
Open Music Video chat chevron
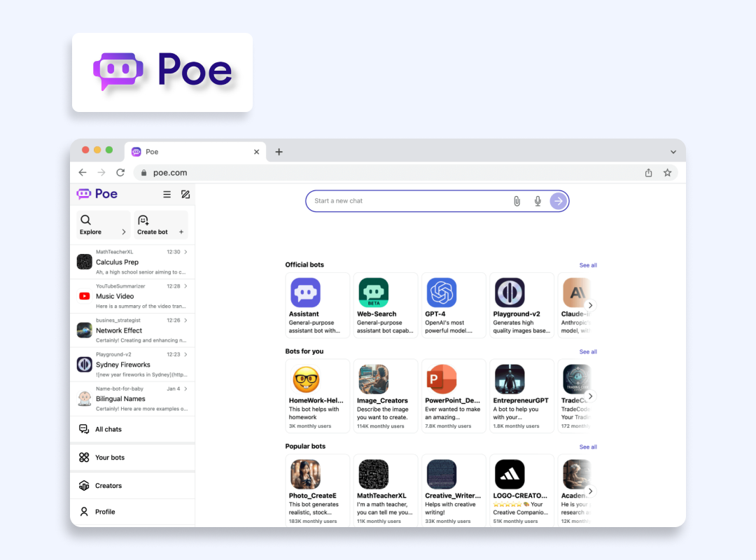185,286
